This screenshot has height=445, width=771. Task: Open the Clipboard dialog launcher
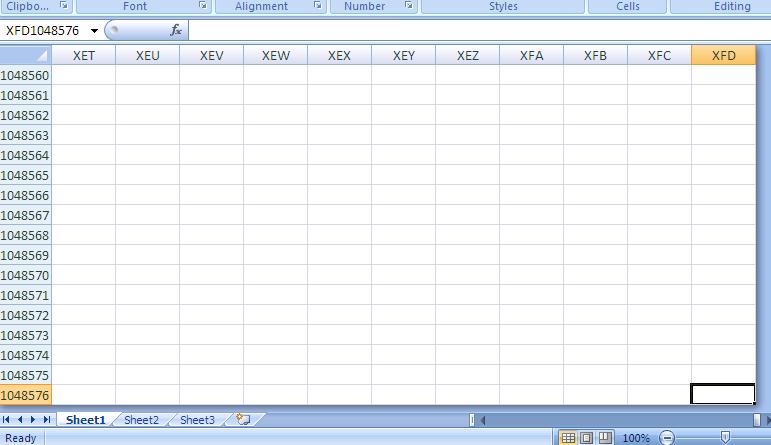63,5
